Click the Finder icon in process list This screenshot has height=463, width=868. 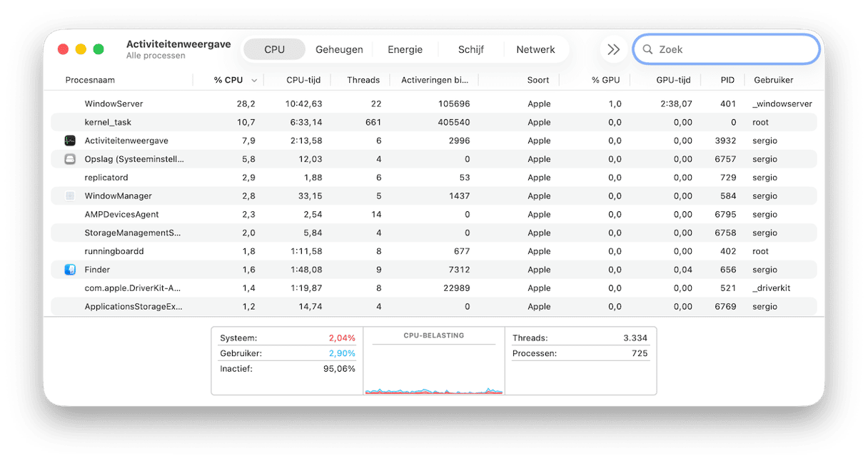70,270
